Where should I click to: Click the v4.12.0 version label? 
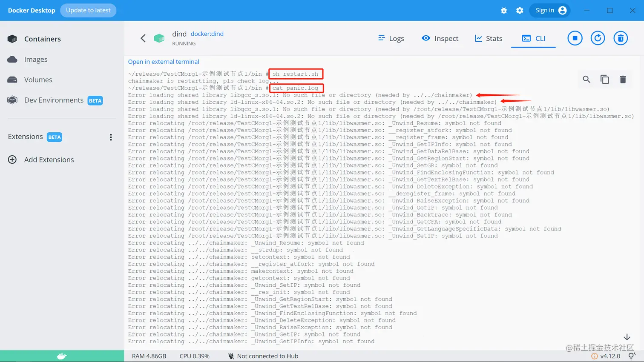(610, 356)
